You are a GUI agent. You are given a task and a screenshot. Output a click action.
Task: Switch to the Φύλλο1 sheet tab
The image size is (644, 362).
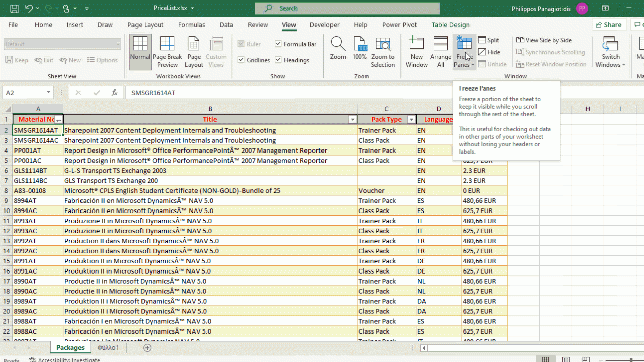tap(108, 348)
